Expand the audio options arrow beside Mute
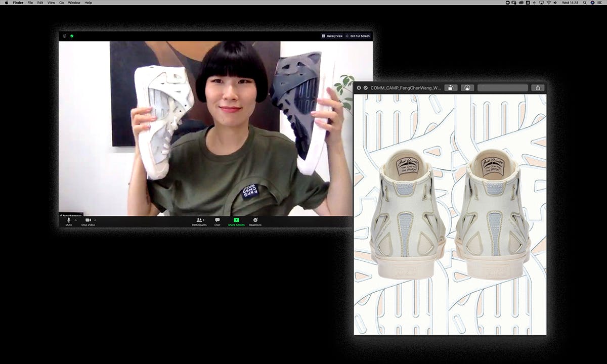 click(x=76, y=220)
